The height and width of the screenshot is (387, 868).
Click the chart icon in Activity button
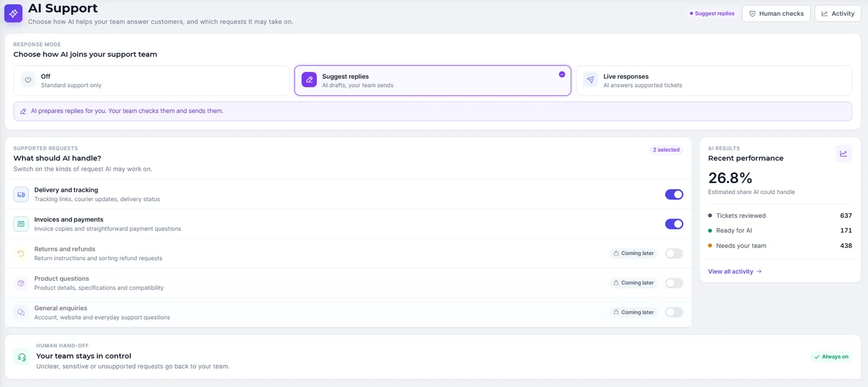point(825,14)
